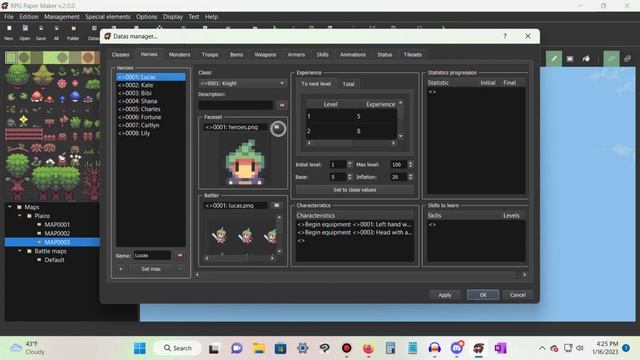The width and height of the screenshot is (640, 360).
Task: Open Firefox from the taskbar
Action: [369, 348]
